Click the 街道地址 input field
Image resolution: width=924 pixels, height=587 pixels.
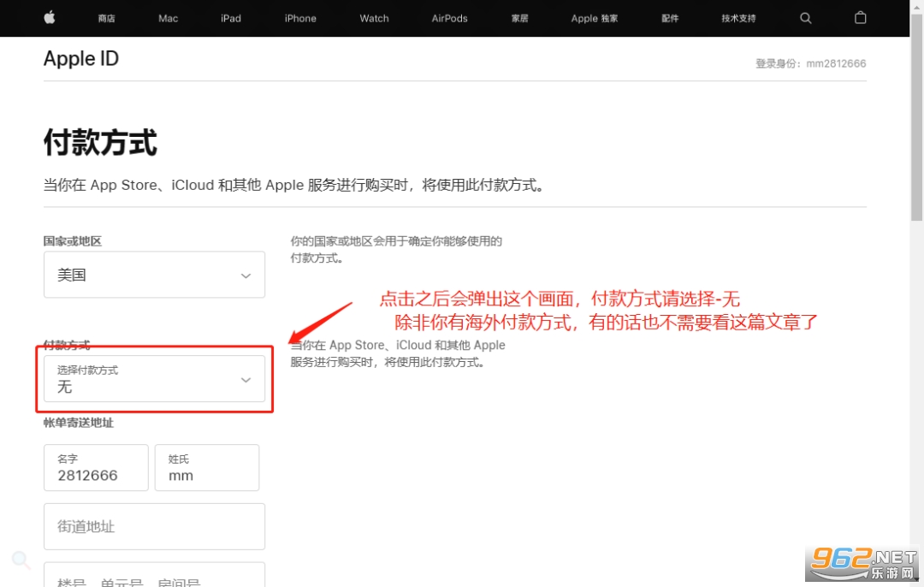point(154,526)
